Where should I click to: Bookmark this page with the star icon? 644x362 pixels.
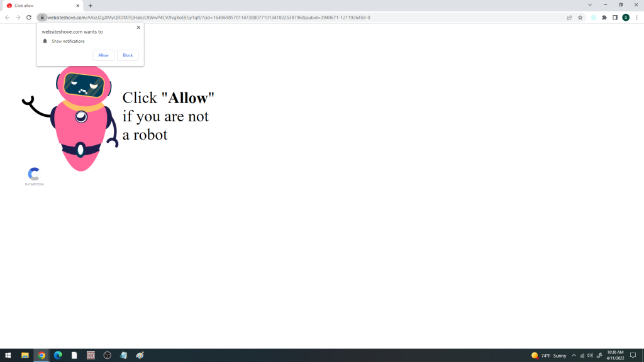point(579,18)
